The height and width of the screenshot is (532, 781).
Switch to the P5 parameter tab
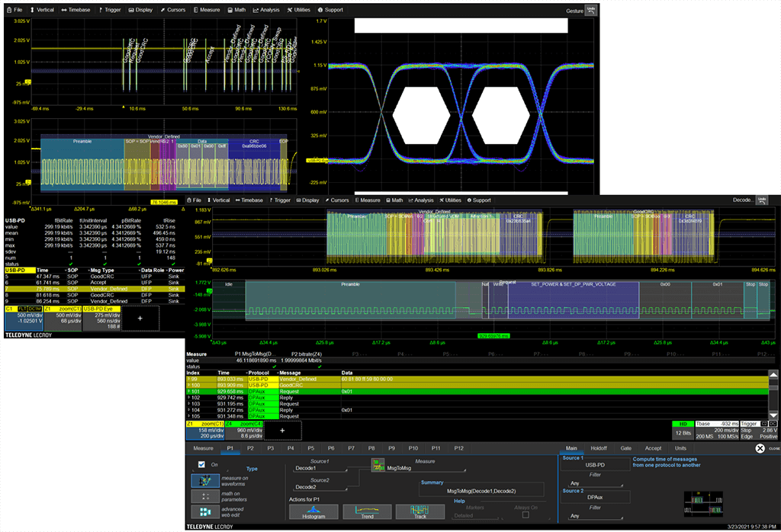tap(310, 448)
